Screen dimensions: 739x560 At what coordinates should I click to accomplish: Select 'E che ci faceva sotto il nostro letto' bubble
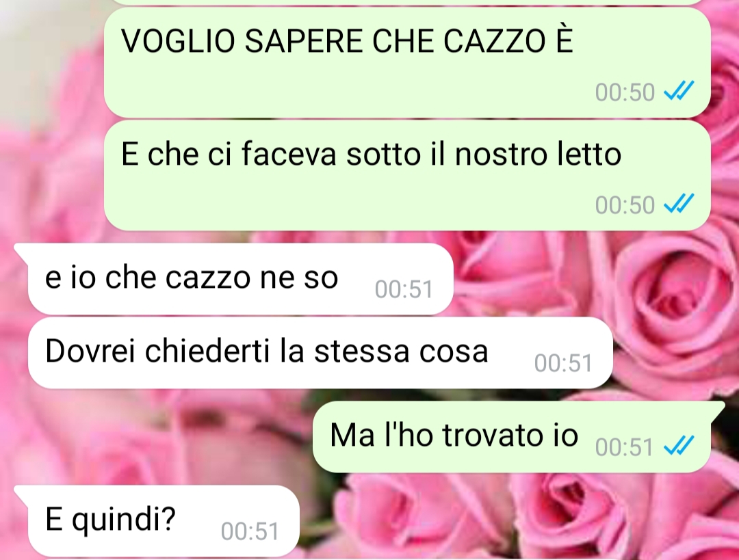tap(407, 175)
